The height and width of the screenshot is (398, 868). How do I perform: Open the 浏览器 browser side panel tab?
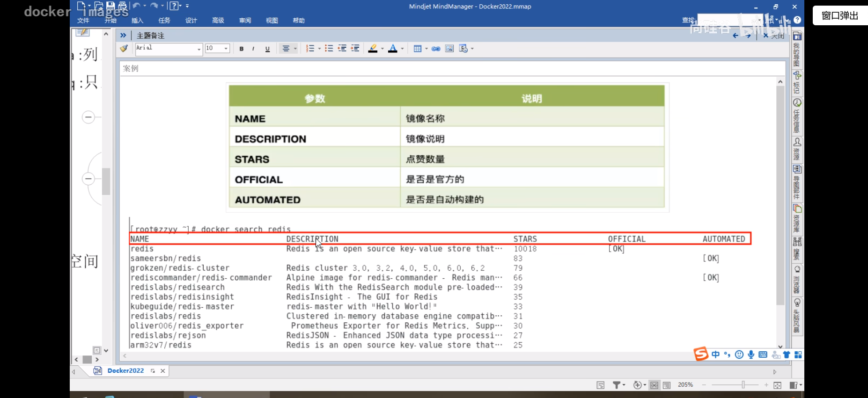797,280
